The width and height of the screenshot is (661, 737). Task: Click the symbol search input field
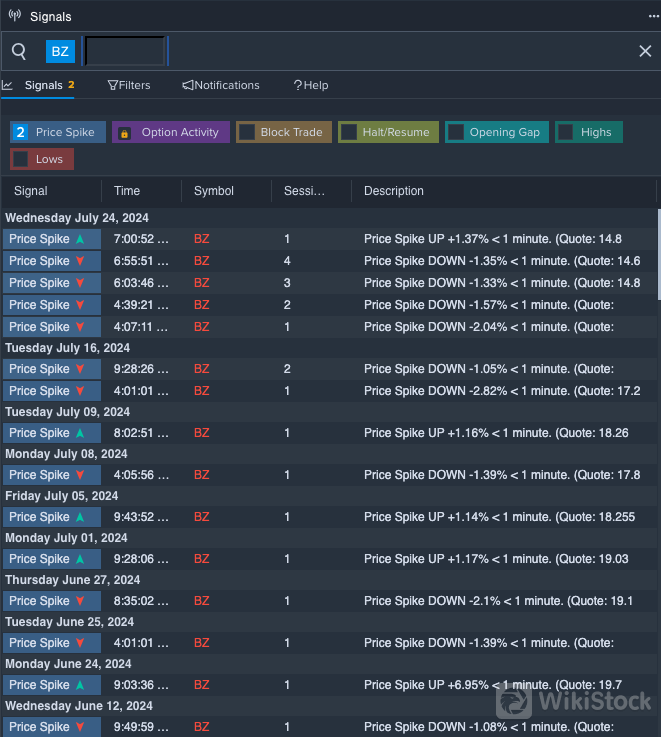(x=125, y=51)
